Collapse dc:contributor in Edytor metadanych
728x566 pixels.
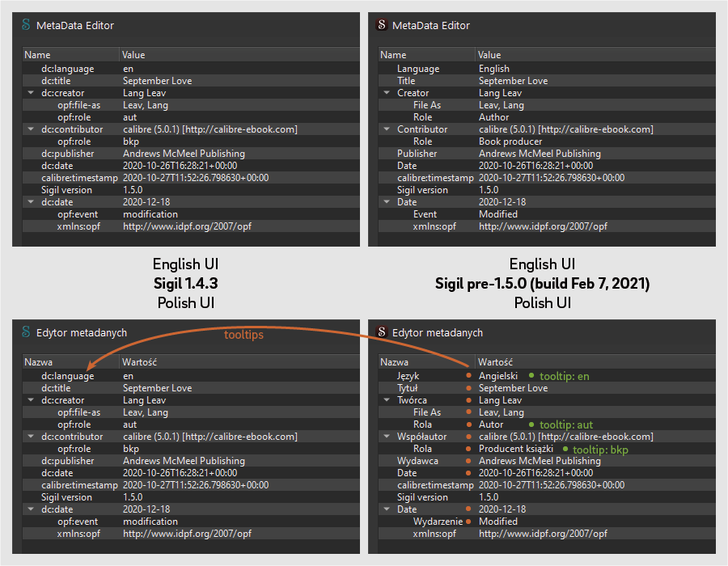click(31, 436)
